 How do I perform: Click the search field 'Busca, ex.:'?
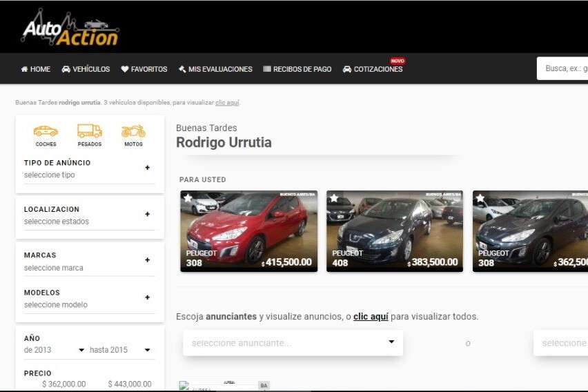(x=562, y=68)
